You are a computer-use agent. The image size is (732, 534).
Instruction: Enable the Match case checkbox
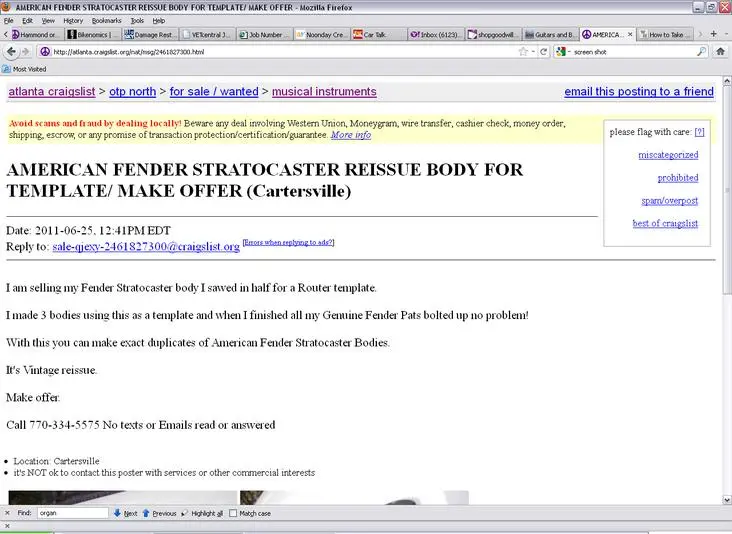pyautogui.click(x=233, y=513)
